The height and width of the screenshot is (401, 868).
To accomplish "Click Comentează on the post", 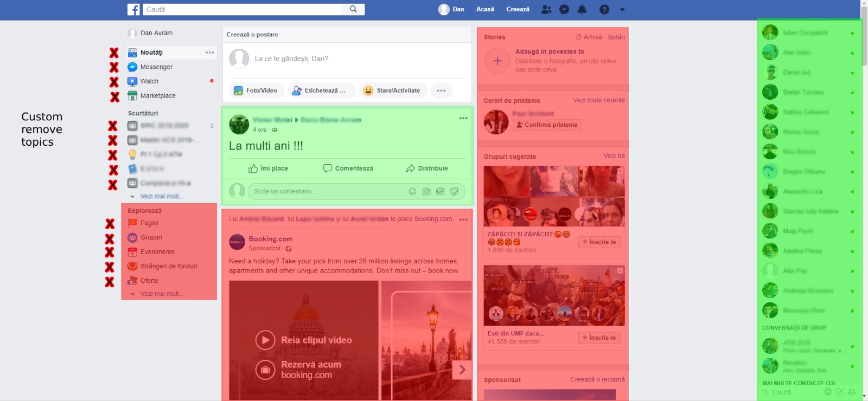I will coord(348,169).
